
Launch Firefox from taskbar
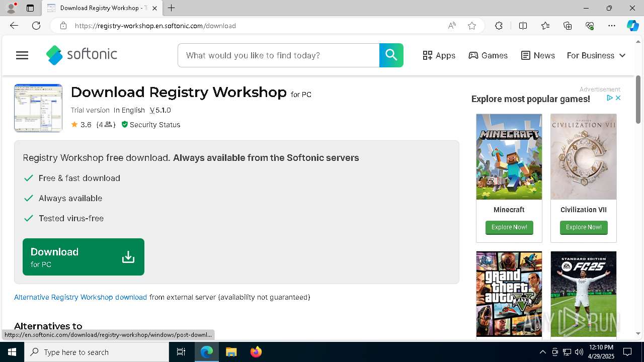(256, 352)
